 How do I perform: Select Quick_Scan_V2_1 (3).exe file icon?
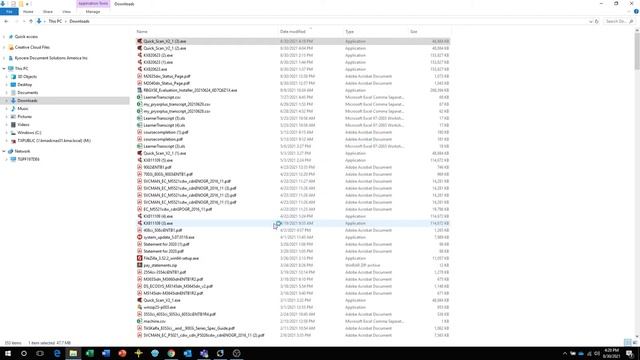point(139,41)
